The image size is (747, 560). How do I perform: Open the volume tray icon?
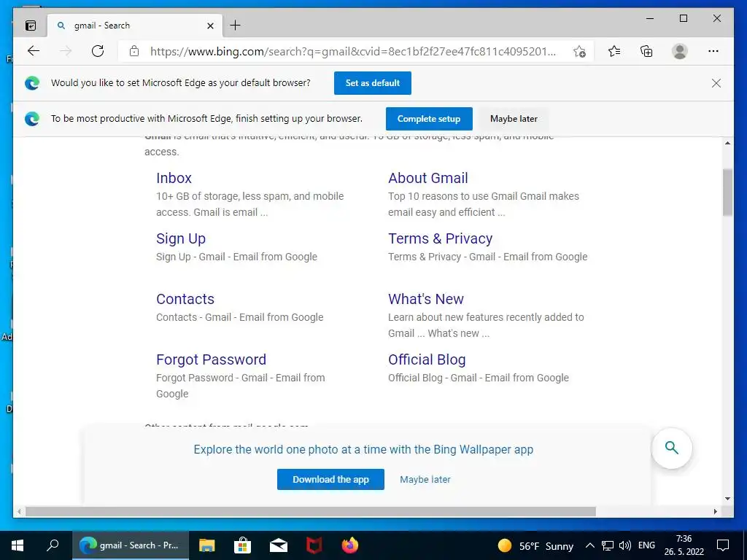tap(625, 545)
